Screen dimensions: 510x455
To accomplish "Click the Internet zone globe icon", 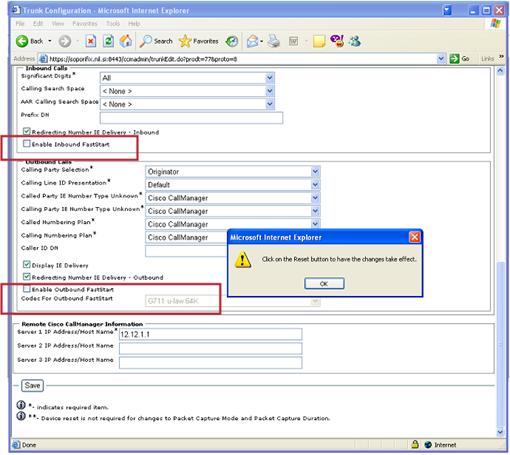I will click(x=428, y=445).
